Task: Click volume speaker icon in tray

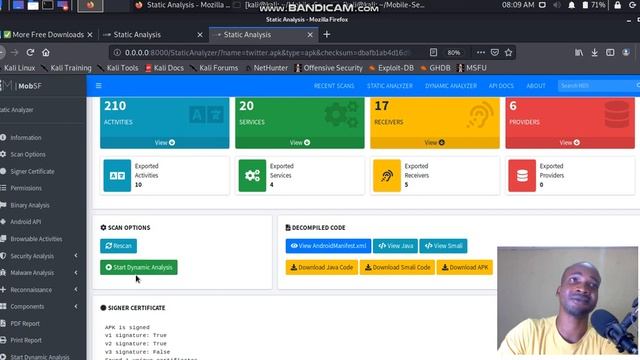Action: point(557,5)
